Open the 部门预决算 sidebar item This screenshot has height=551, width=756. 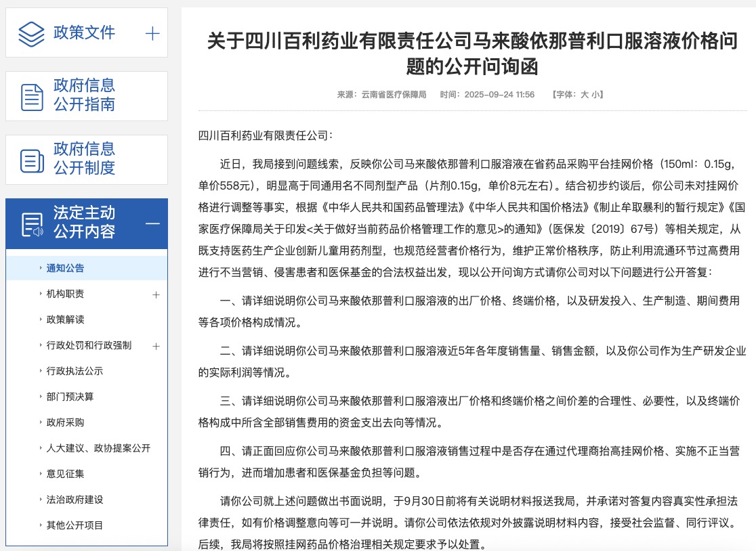point(70,397)
